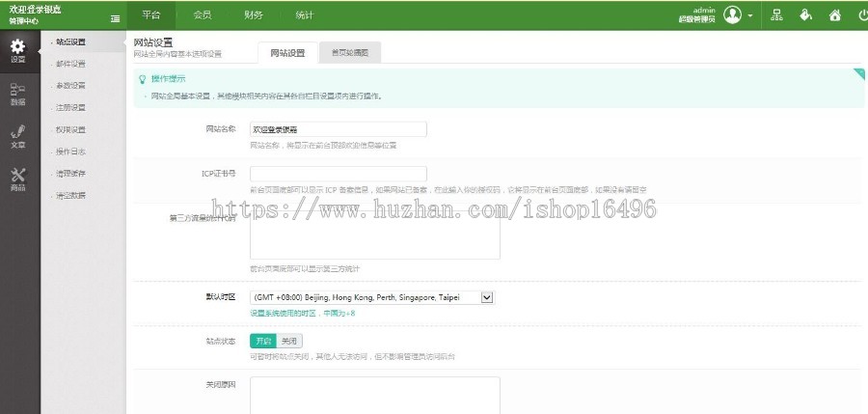Collapse tips with teal corner toggle
This screenshot has width=868, height=414.
tap(859, 73)
